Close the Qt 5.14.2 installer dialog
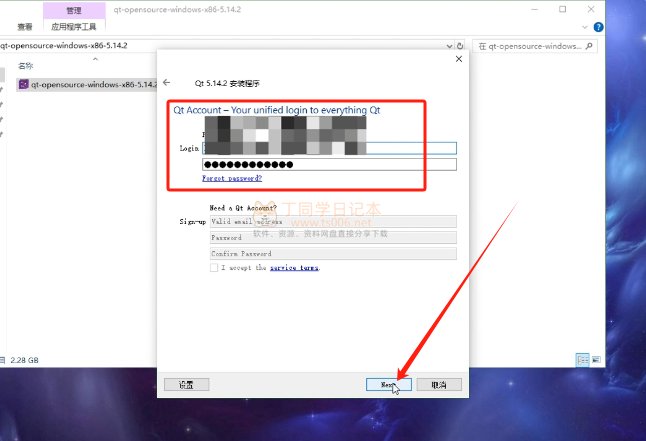The image size is (646, 441). [459, 59]
